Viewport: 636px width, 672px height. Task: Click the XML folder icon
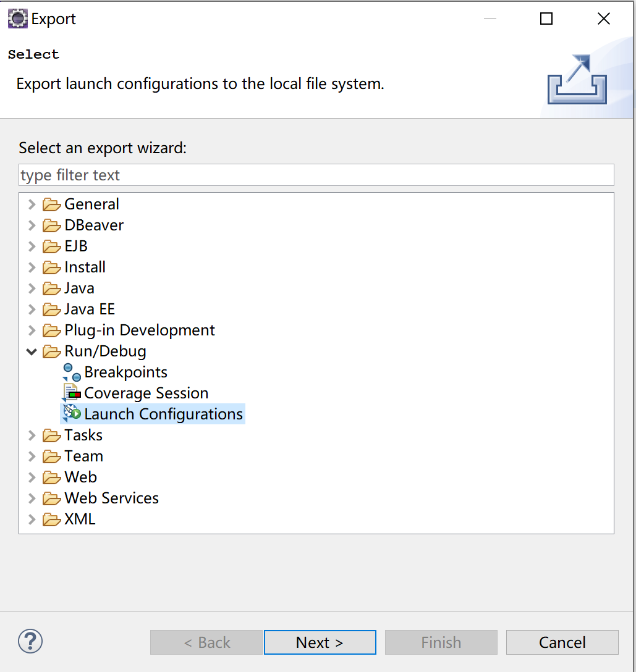[51, 519]
